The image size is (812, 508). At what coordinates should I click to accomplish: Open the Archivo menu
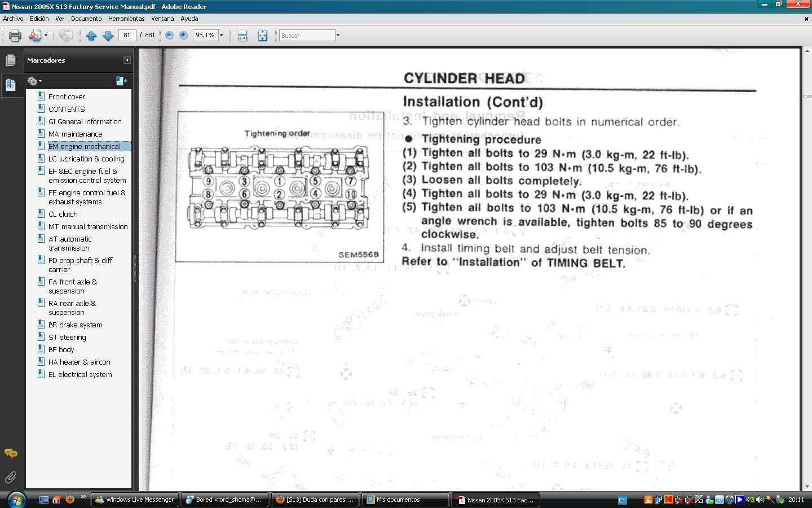(14, 19)
